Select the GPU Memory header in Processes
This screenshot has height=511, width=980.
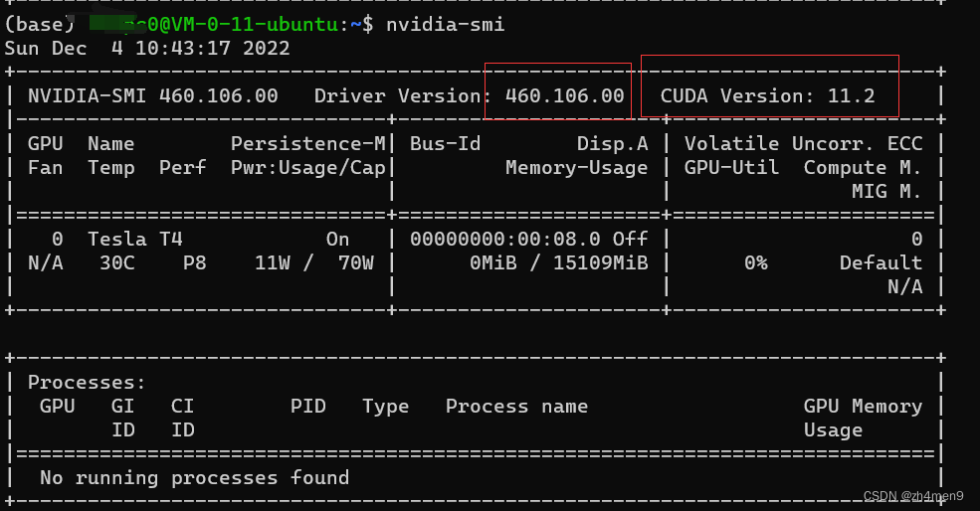coord(863,406)
